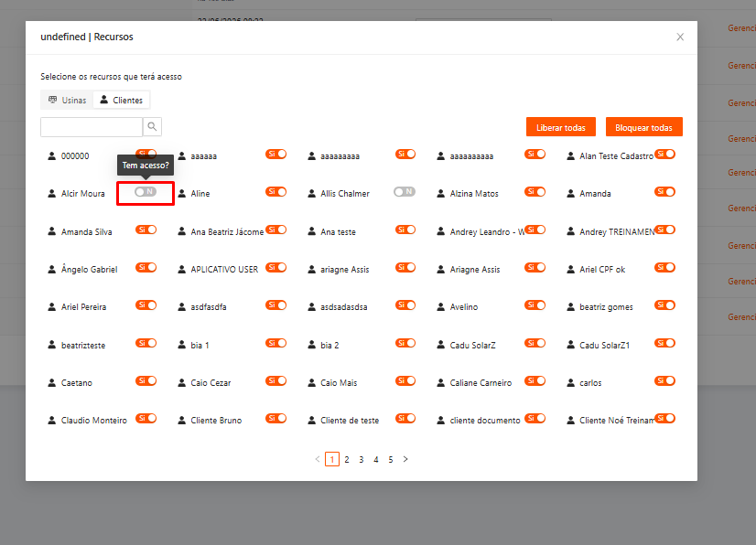The height and width of the screenshot is (545, 756).
Task: Enable access toggle for Allis Chalmer
Action: pyautogui.click(x=405, y=192)
